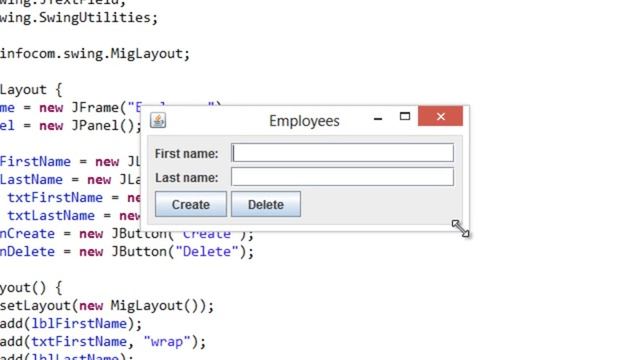The height and width of the screenshot is (360, 640).
Task: Click 'txtLastName' variable declaration in editor
Action: (51, 216)
